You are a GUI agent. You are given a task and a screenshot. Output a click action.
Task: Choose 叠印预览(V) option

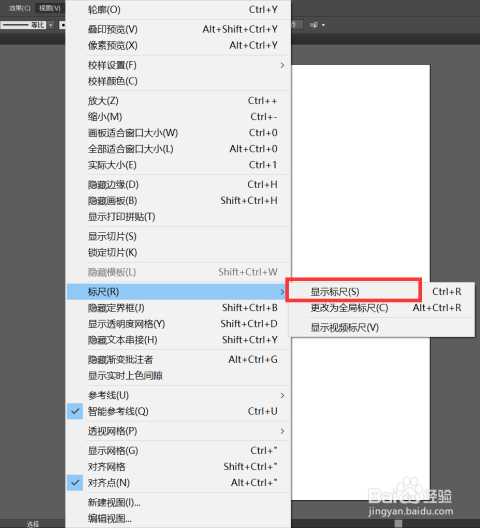tap(178, 29)
